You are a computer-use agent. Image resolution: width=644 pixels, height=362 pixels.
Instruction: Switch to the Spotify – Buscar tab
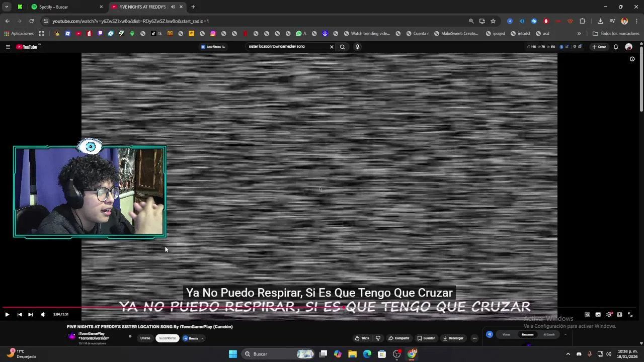click(x=67, y=7)
